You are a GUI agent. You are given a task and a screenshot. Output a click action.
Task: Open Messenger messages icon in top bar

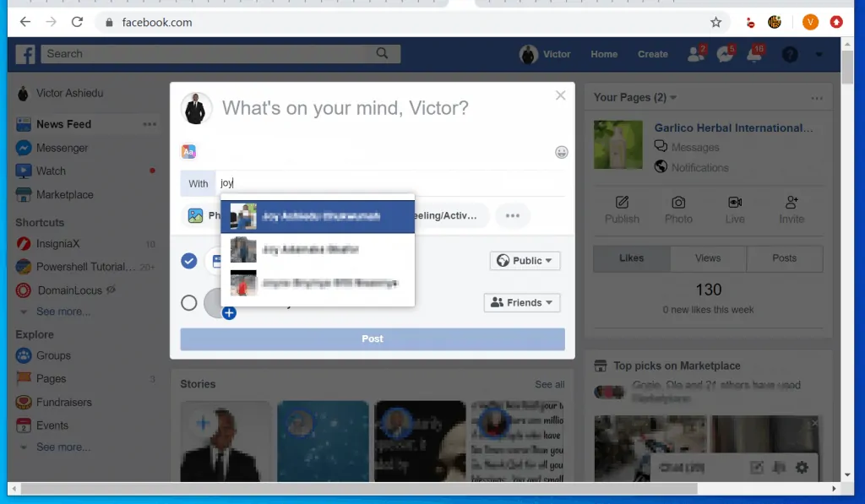coord(726,53)
